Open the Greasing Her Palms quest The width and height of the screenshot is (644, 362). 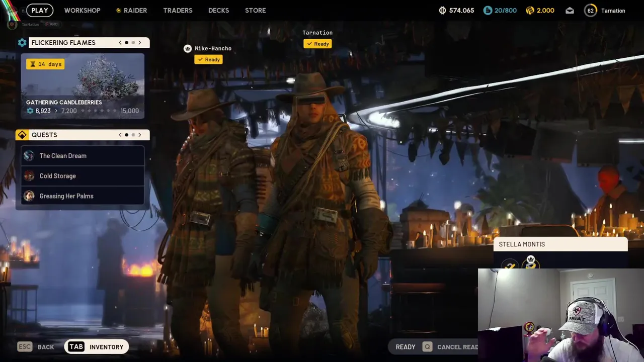[83, 196]
